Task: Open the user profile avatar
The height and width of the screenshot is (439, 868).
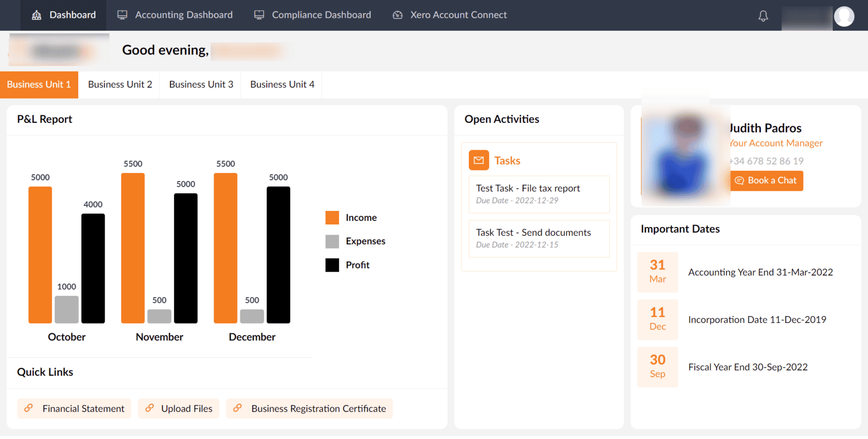Action: pos(844,16)
